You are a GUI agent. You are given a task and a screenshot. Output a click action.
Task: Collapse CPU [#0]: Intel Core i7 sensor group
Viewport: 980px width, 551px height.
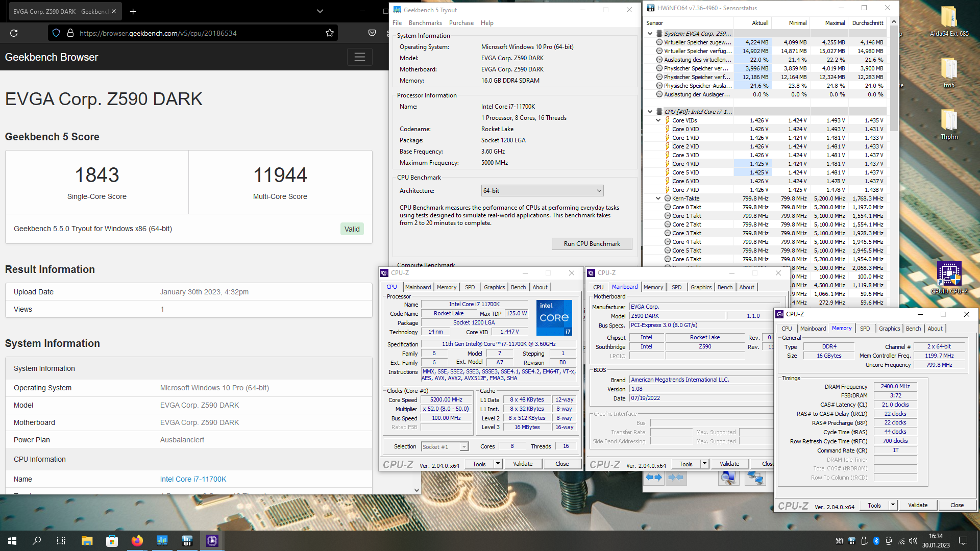[650, 112]
